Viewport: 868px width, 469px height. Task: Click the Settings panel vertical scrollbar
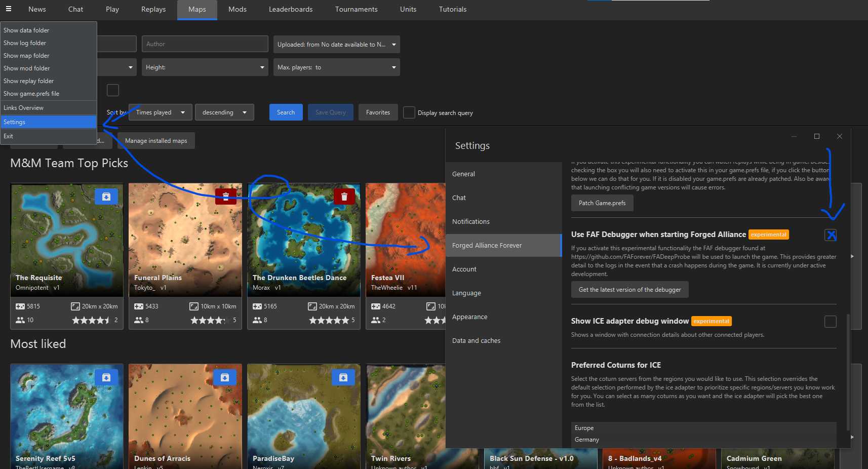(x=848, y=372)
